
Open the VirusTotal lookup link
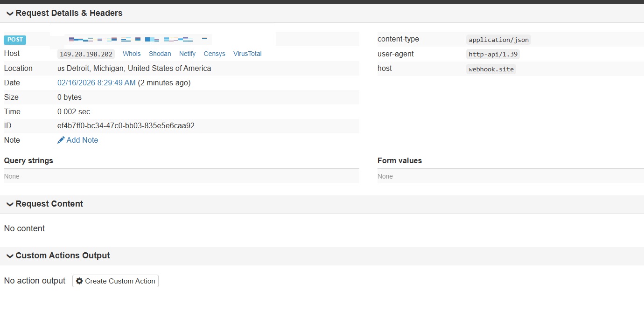[247, 54]
